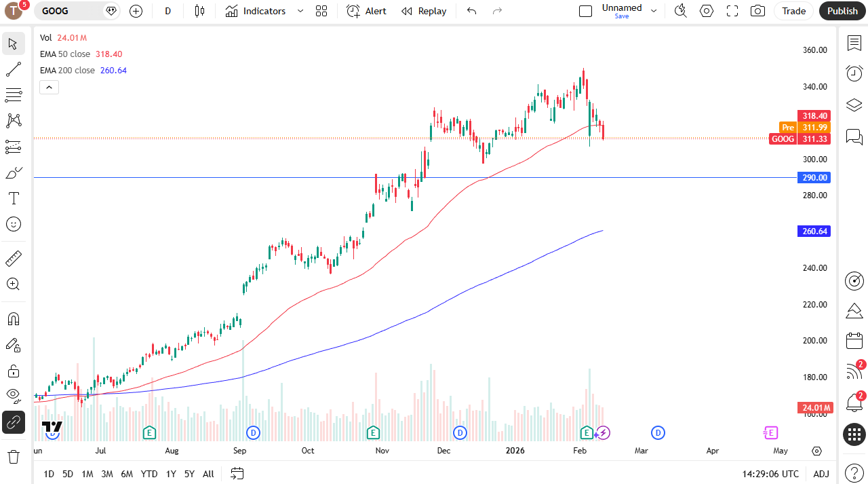Image resolution: width=868 pixels, height=484 pixels.
Task: Click the EMA 200 close legend
Action: click(x=83, y=70)
